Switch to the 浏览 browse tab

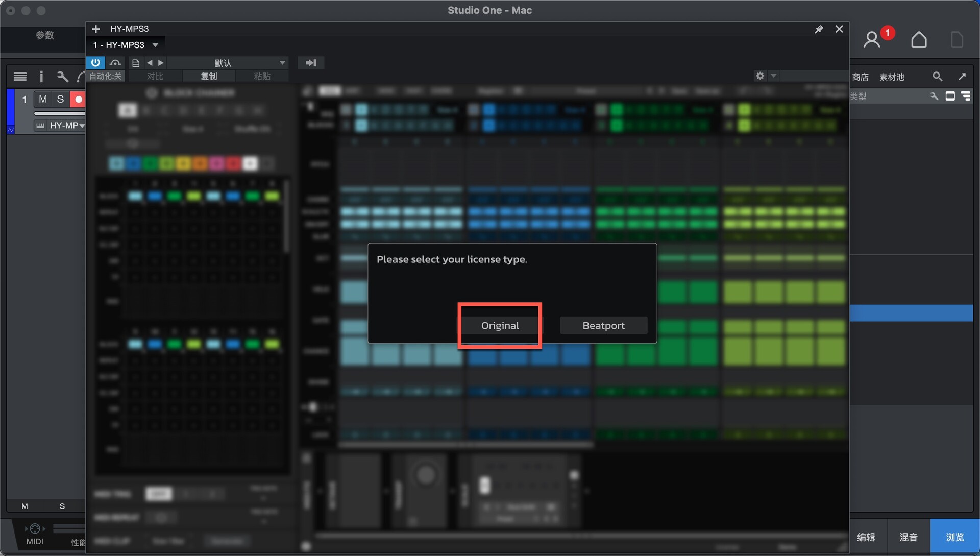pyautogui.click(x=954, y=537)
